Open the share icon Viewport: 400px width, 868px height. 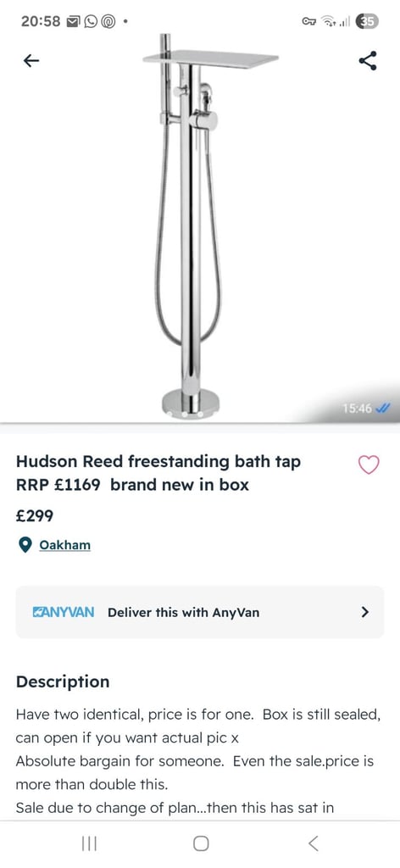pyautogui.click(x=368, y=60)
